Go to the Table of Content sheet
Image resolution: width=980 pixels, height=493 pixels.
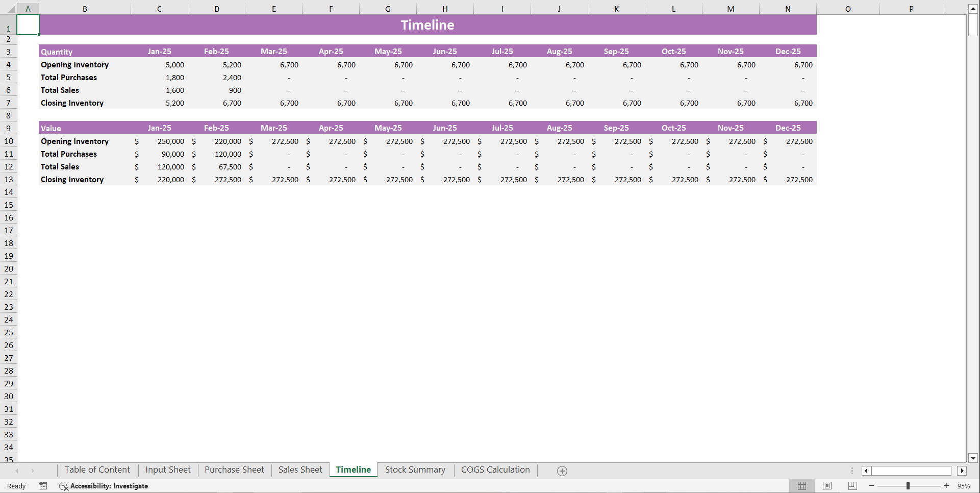click(x=97, y=470)
